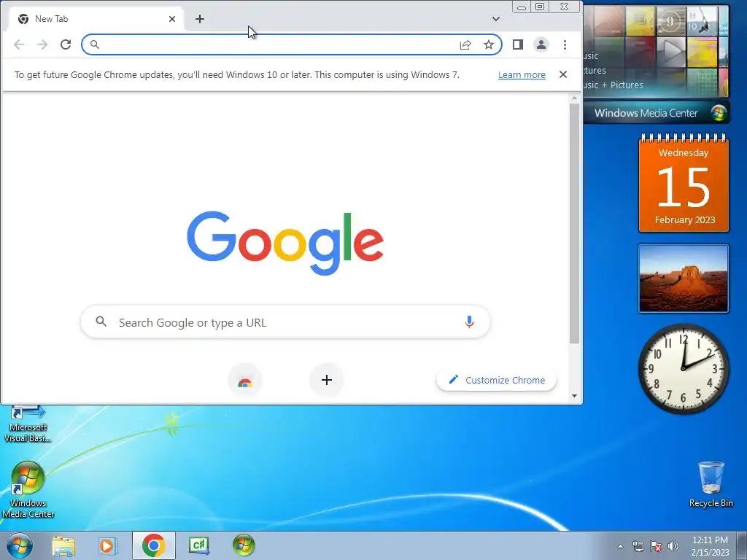Click the Chrome taskbar button
This screenshot has width=747, height=560.
coord(153,545)
